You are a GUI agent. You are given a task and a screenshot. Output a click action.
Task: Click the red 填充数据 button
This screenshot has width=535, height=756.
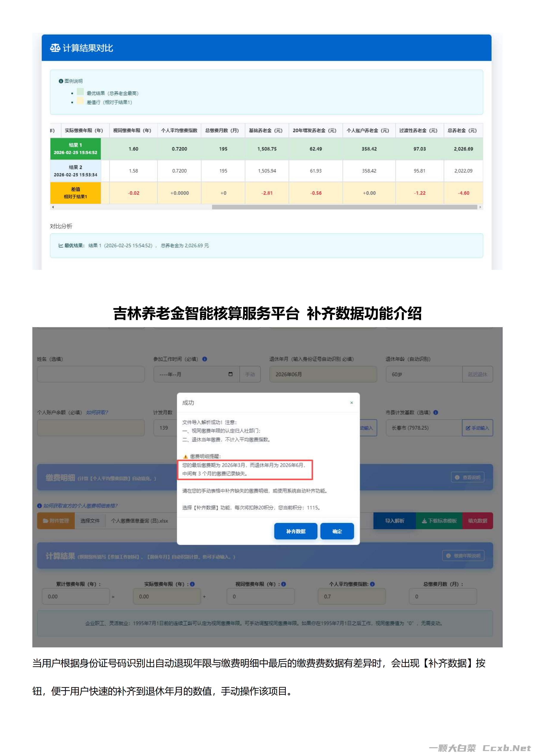pyautogui.click(x=477, y=521)
